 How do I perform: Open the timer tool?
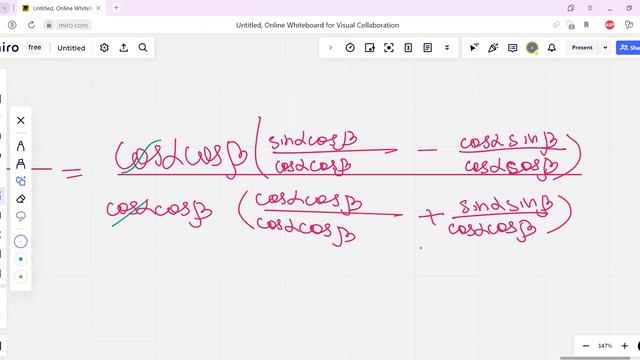[x=350, y=48]
